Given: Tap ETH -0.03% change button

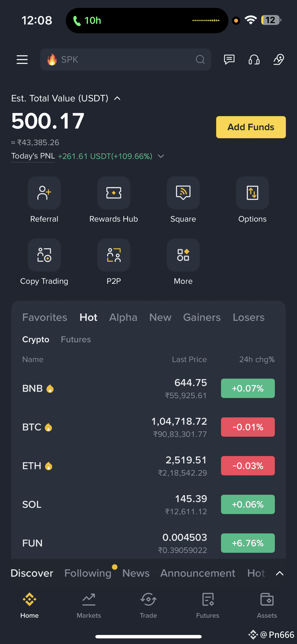Looking at the screenshot, I should pos(248,466).
